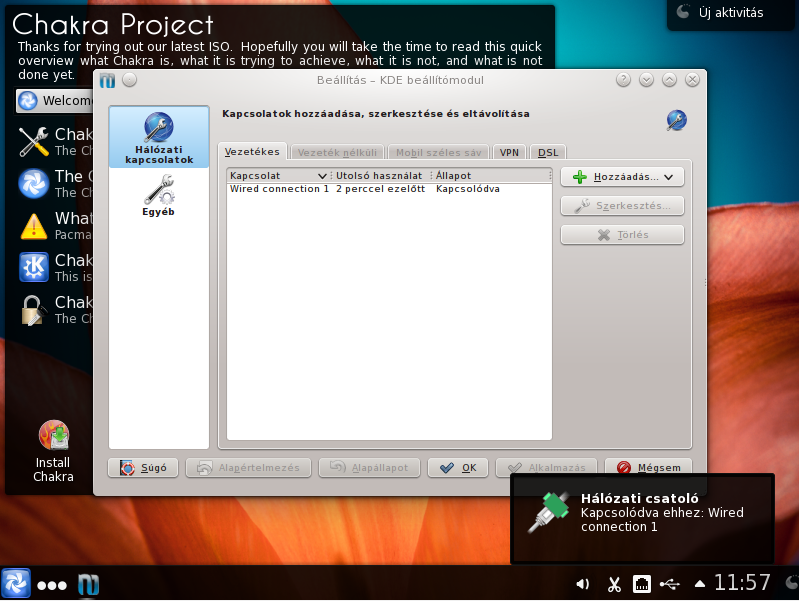Click the panel toolbox icon at taskbar end

pyautogui.click(x=792, y=582)
